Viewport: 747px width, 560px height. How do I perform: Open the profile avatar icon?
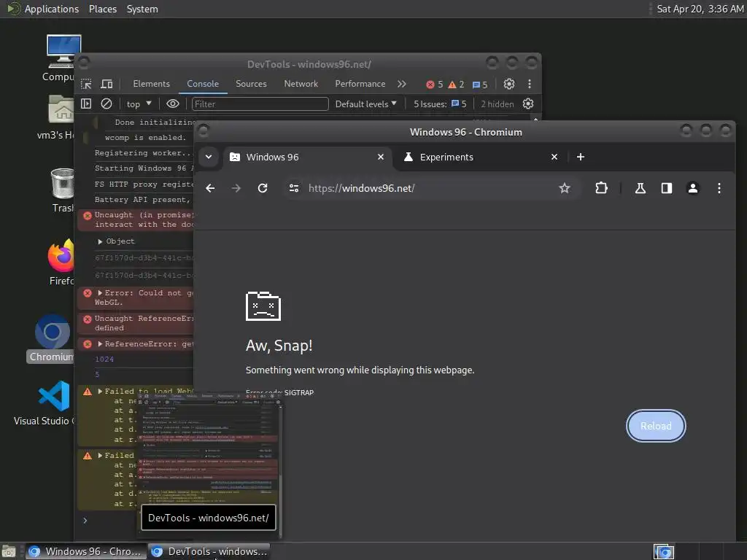(693, 188)
